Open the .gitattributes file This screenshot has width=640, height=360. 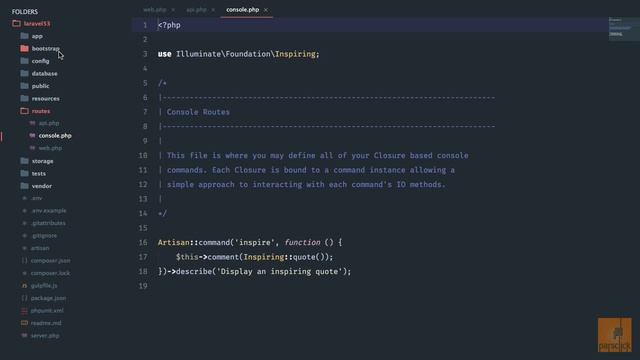pyautogui.click(x=48, y=223)
